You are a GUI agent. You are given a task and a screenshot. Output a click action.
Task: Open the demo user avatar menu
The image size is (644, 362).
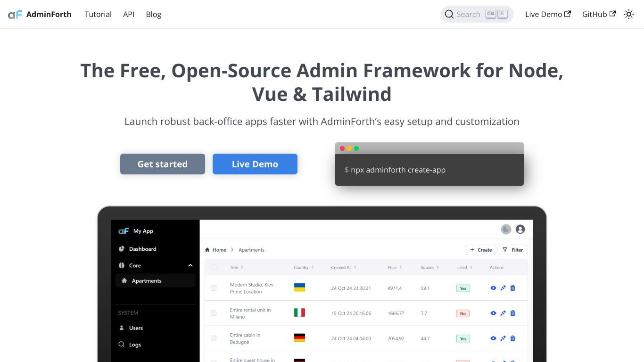pyautogui.click(x=520, y=229)
